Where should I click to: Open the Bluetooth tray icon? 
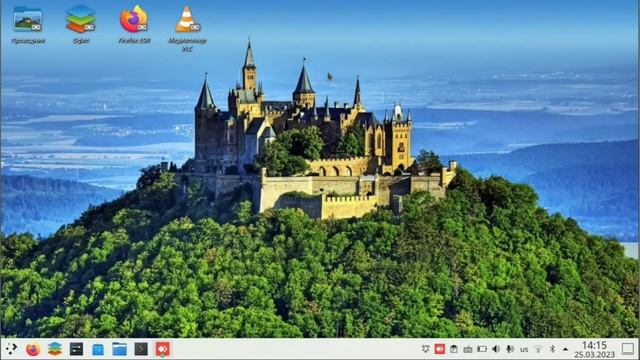[552, 349]
